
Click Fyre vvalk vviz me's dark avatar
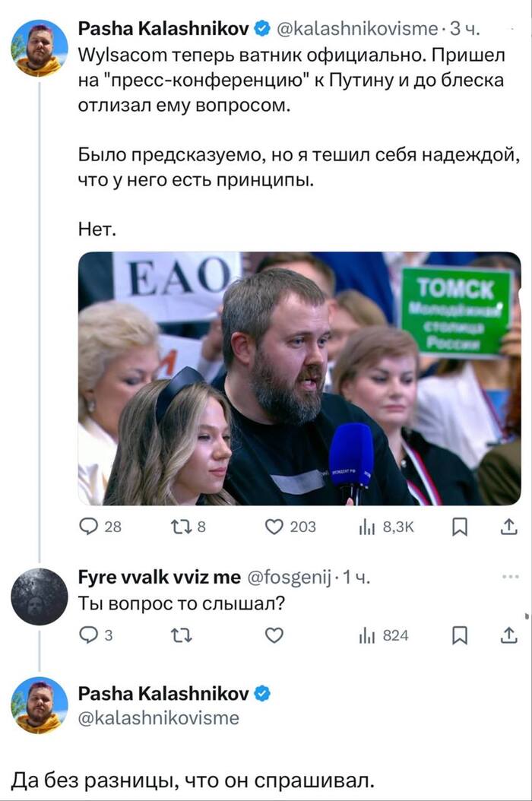pos(40,597)
